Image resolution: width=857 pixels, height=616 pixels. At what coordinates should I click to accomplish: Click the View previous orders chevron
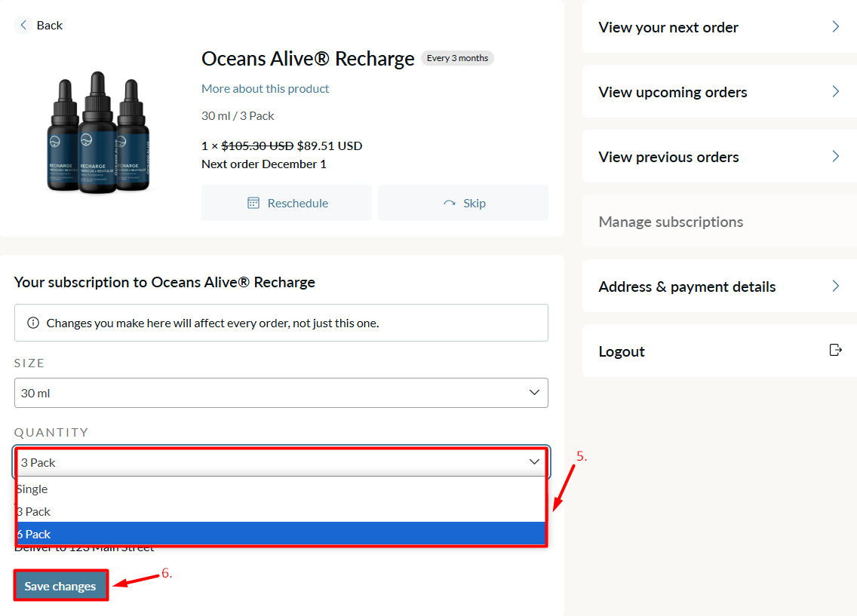coord(835,156)
